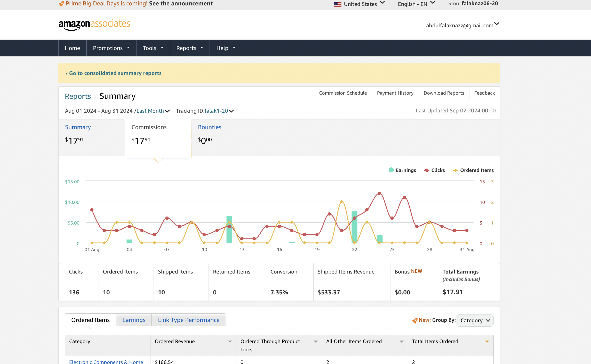Click the tall earnings bar at 22 Aug

coord(354,227)
